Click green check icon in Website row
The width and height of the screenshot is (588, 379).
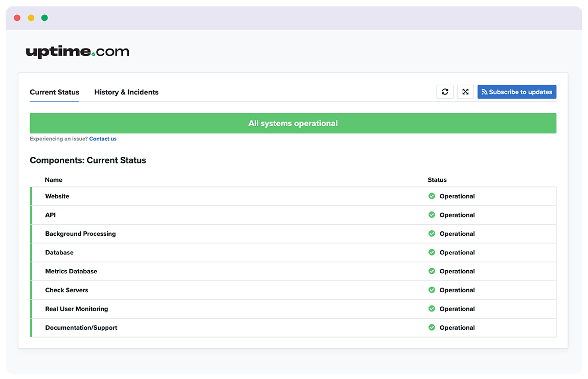point(432,196)
